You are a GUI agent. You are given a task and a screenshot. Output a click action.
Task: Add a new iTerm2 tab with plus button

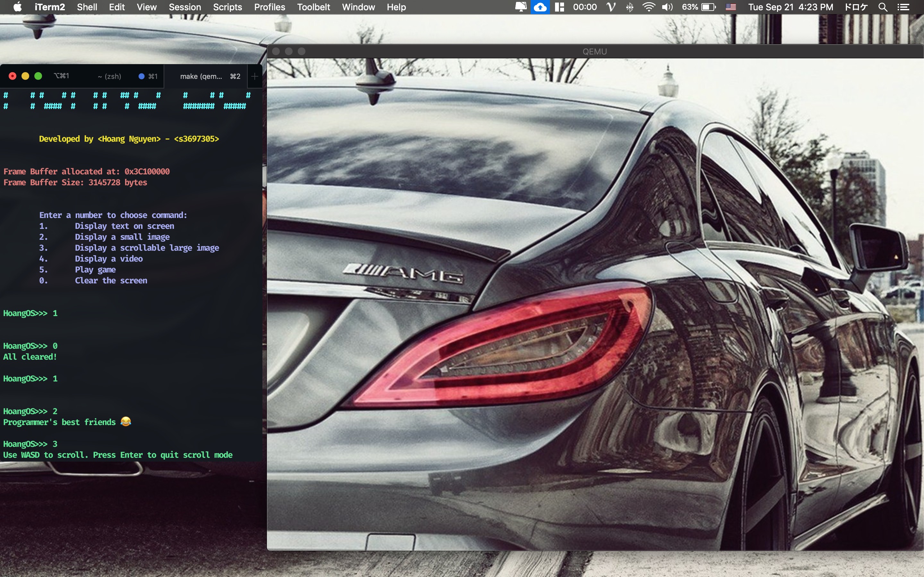pyautogui.click(x=255, y=76)
